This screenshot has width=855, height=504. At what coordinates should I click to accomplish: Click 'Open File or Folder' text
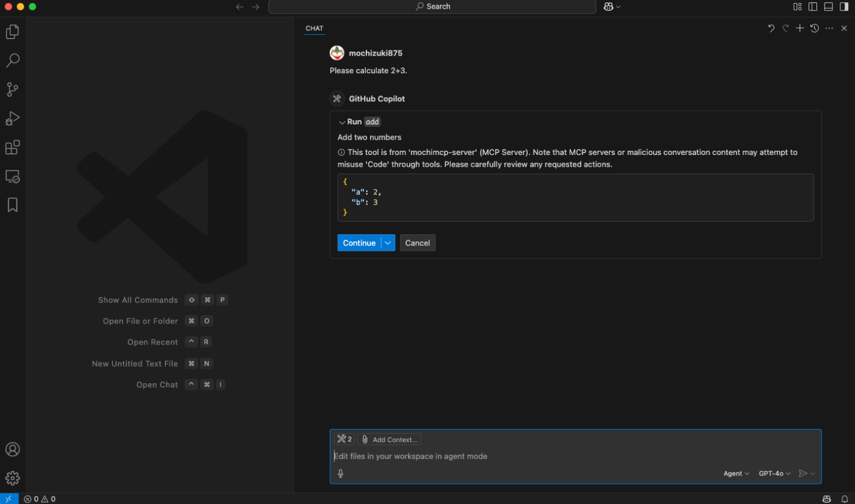pos(140,322)
